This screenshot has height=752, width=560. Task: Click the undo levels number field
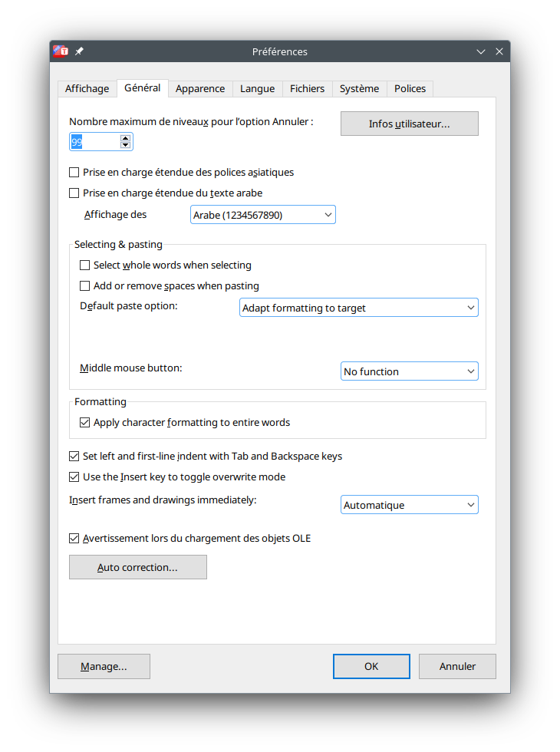(x=94, y=142)
